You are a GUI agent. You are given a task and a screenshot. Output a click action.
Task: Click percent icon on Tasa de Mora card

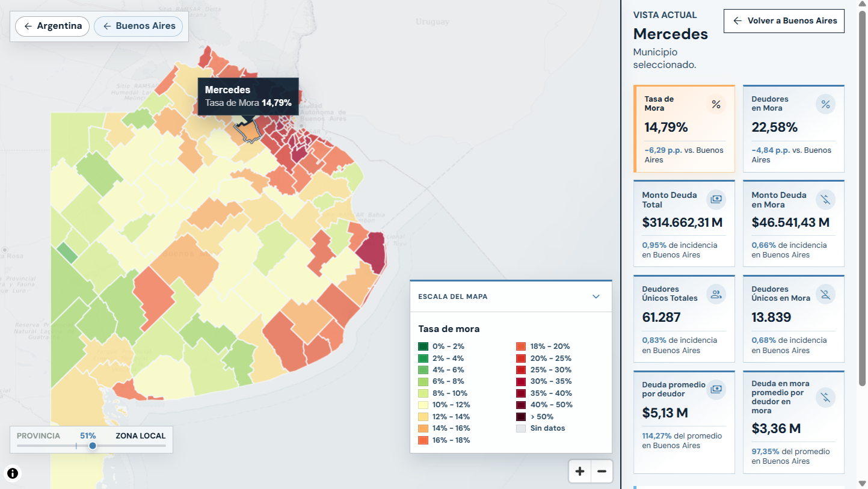(716, 105)
